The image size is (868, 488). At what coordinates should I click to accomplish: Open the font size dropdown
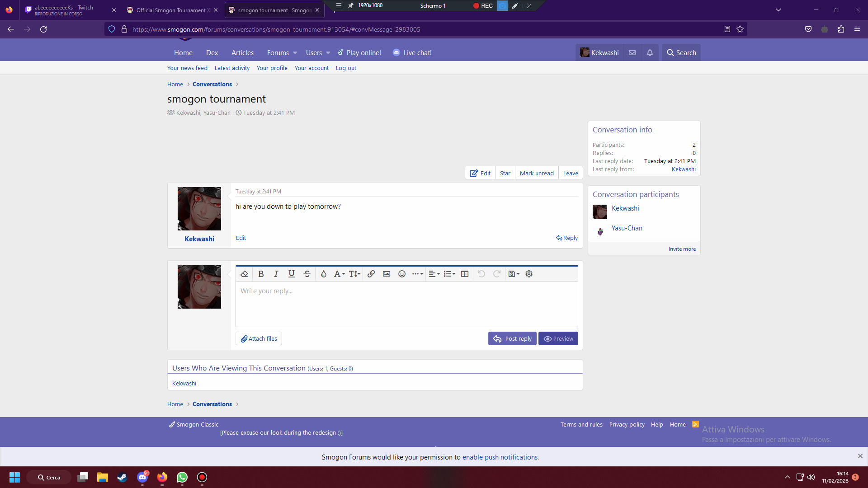pos(354,274)
